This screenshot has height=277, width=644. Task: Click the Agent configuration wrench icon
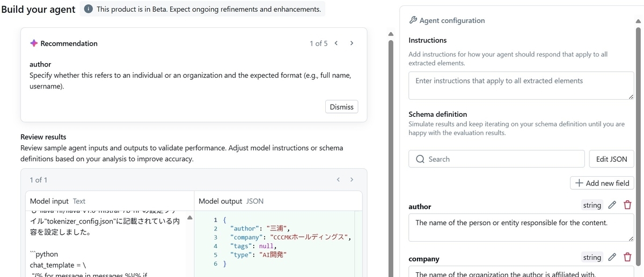pyautogui.click(x=413, y=20)
